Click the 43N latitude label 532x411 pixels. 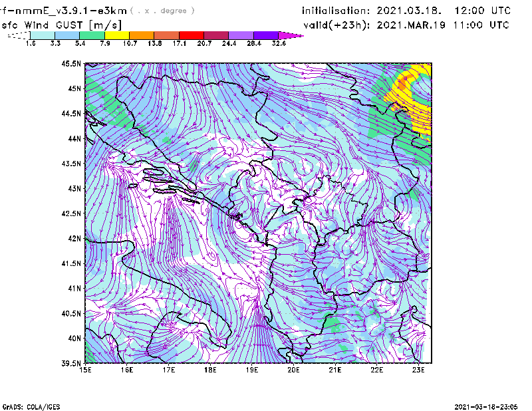[74, 188]
